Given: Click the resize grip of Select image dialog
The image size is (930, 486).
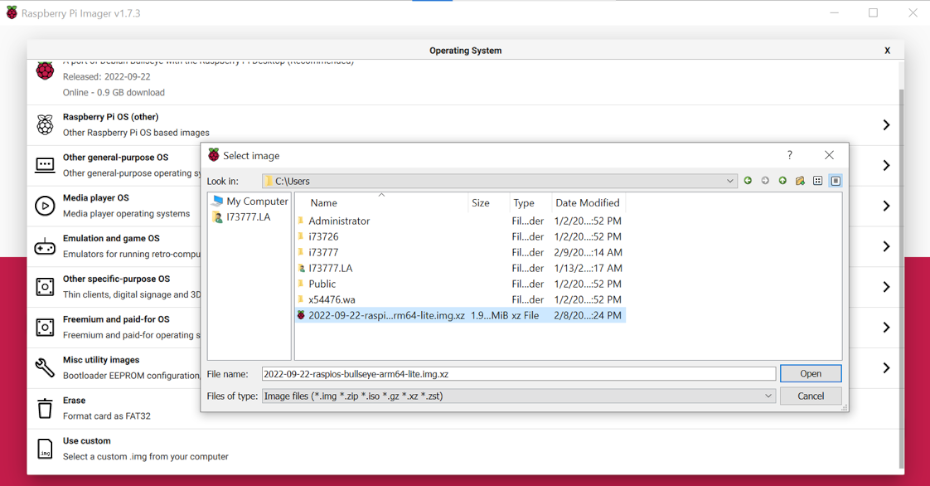Looking at the screenshot, I should (x=845, y=407).
